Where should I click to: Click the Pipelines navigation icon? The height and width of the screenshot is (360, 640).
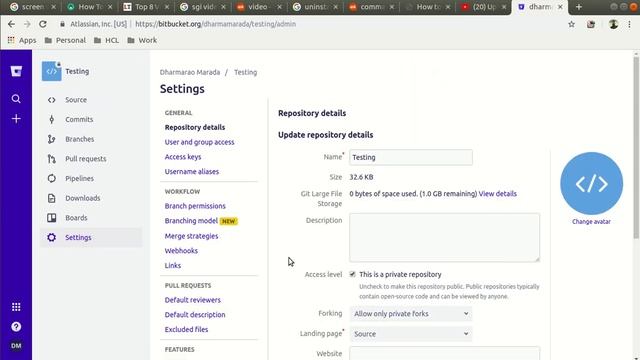[51, 178]
